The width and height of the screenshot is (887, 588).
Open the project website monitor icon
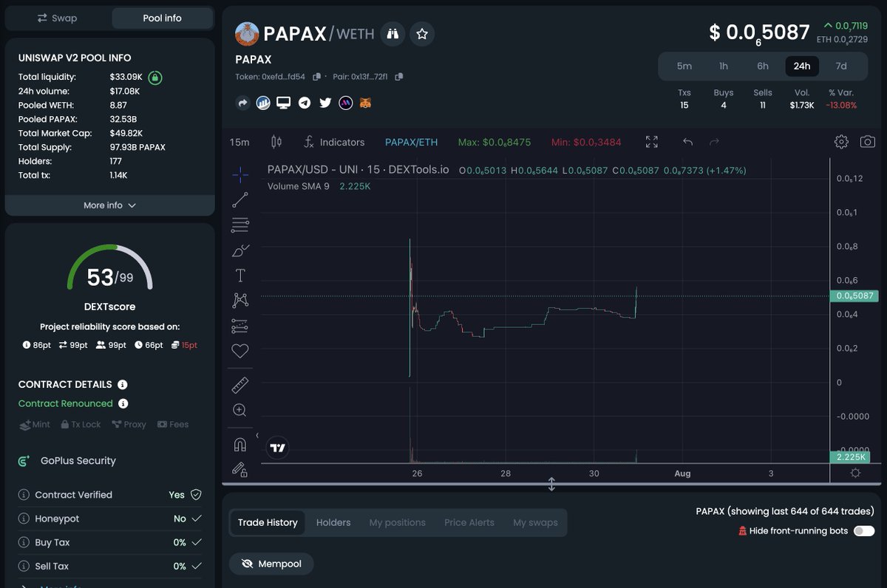[283, 103]
